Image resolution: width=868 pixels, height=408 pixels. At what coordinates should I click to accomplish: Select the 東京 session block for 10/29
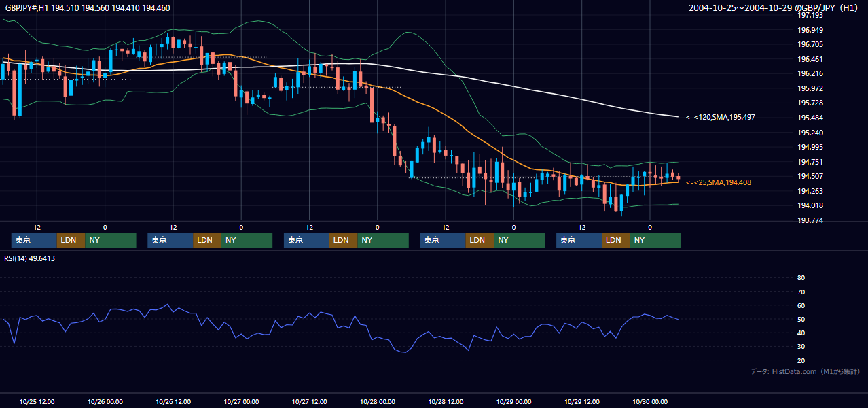tap(579, 240)
